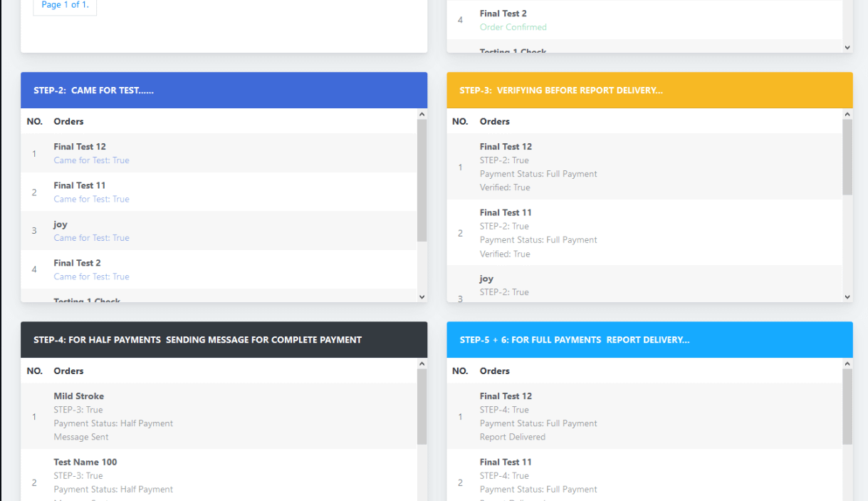Click the scroll-down arrow in the top-right orders panel
This screenshot has width=868, height=501.
[x=847, y=47]
